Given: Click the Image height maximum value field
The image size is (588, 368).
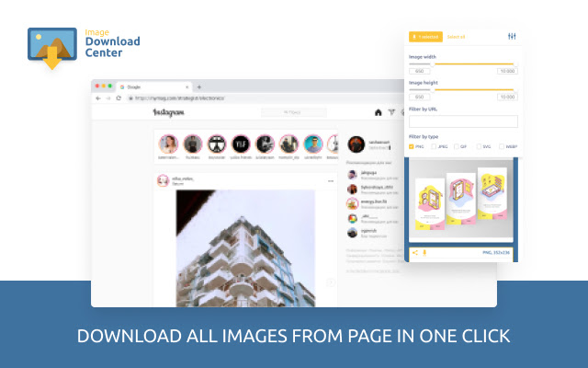Looking at the screenshot, I should [x=507, y=97].
